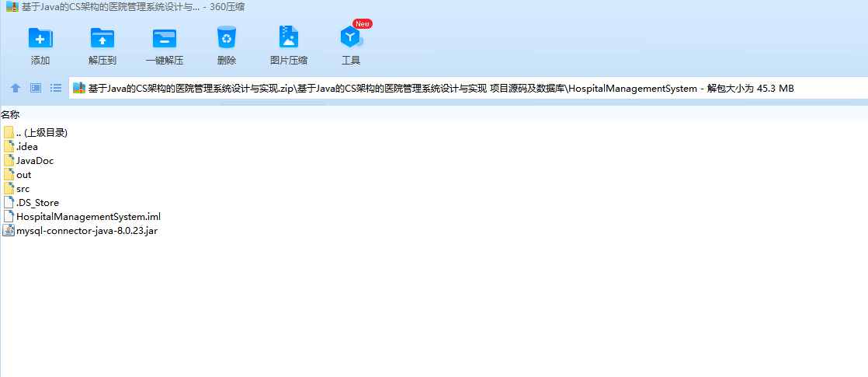The height and width of the screenshot is (377, 868).
Task: Click the 一键解压 one-click extract icon
Action: click(x=165, y=38)
